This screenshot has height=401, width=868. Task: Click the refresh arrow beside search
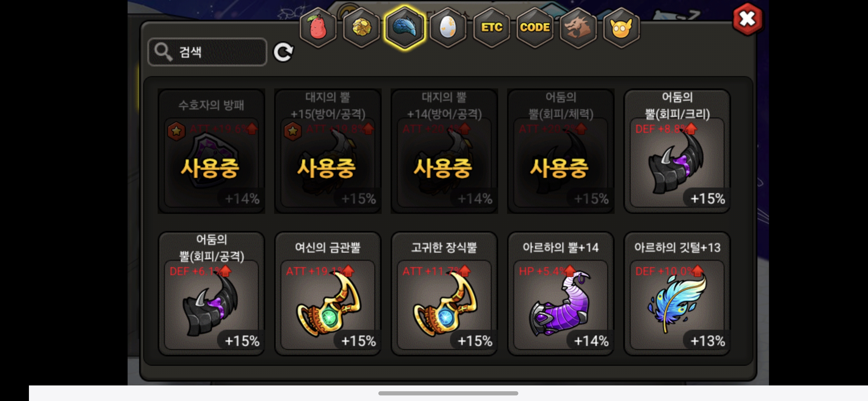coord(283,52)
